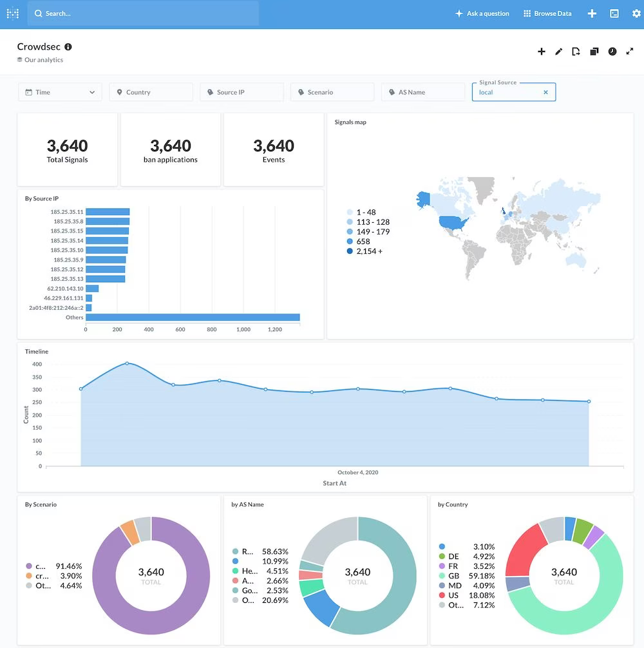Focus the Search field in the top bar
This screenshot has height=648, width=644.
(143, 14)
